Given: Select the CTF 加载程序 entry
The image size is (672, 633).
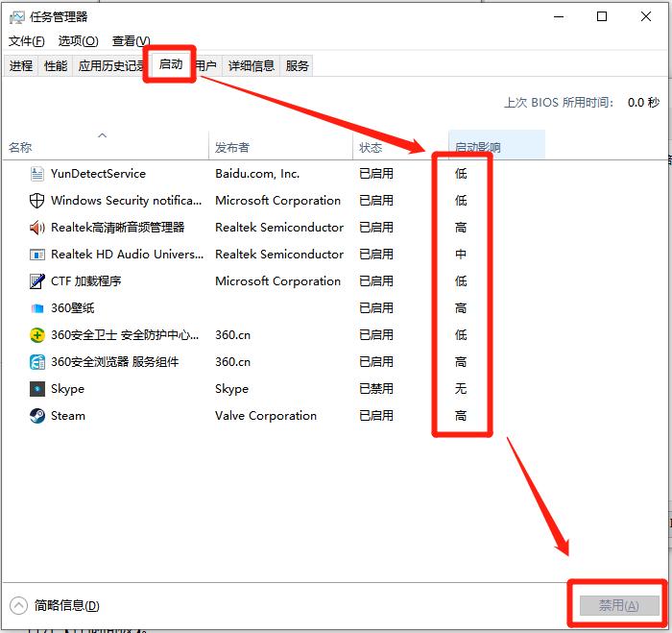Looking at the screenshot, I should coord(85,281).
